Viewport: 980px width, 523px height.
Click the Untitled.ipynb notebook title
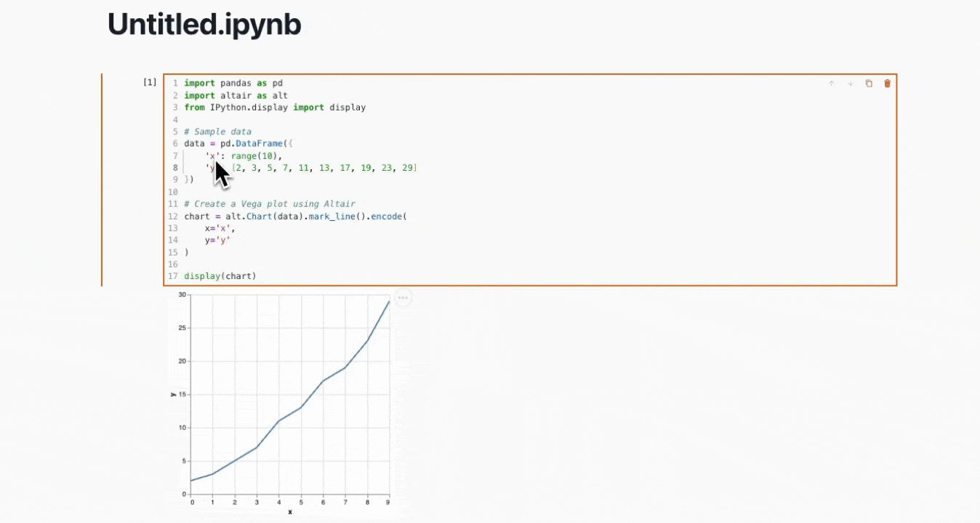tap(204, 25)
